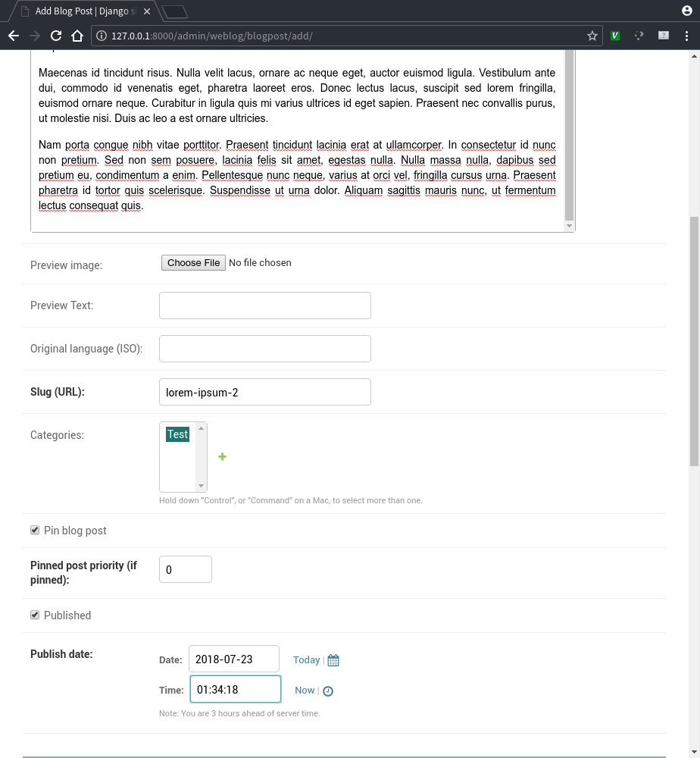Uncheck the Published checkbox
This screenshot has width=700, height=758.
[x=35, y=615]
